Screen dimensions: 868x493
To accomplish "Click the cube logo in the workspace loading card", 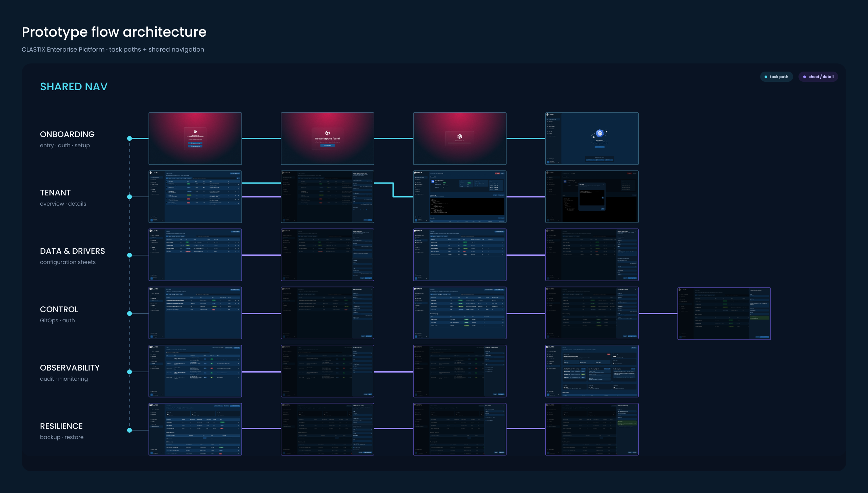I will point(460,136).
